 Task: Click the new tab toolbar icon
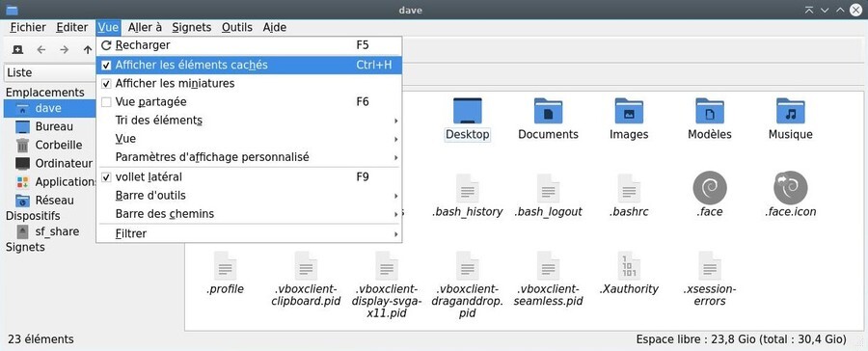[17, 50]
